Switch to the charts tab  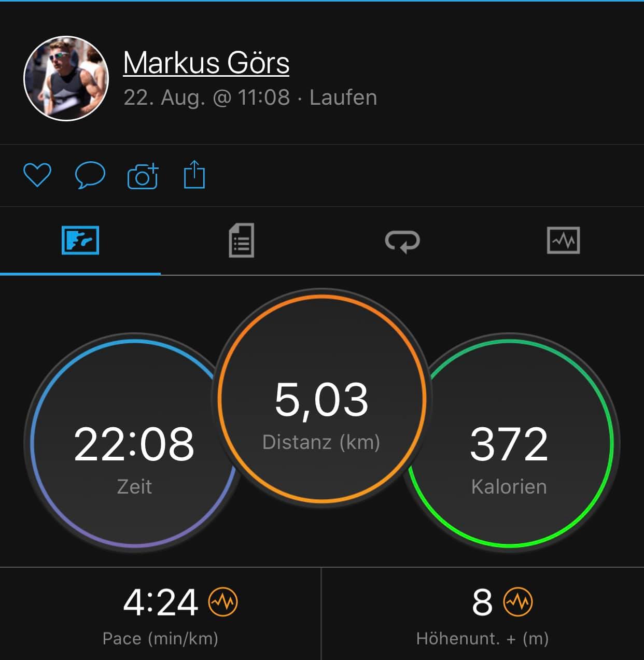[564, 241]
